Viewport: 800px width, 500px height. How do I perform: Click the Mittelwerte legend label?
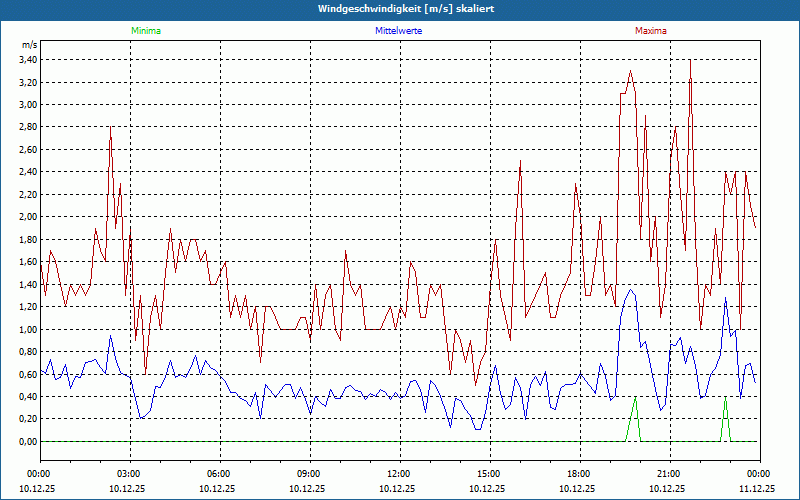(398, 31)
